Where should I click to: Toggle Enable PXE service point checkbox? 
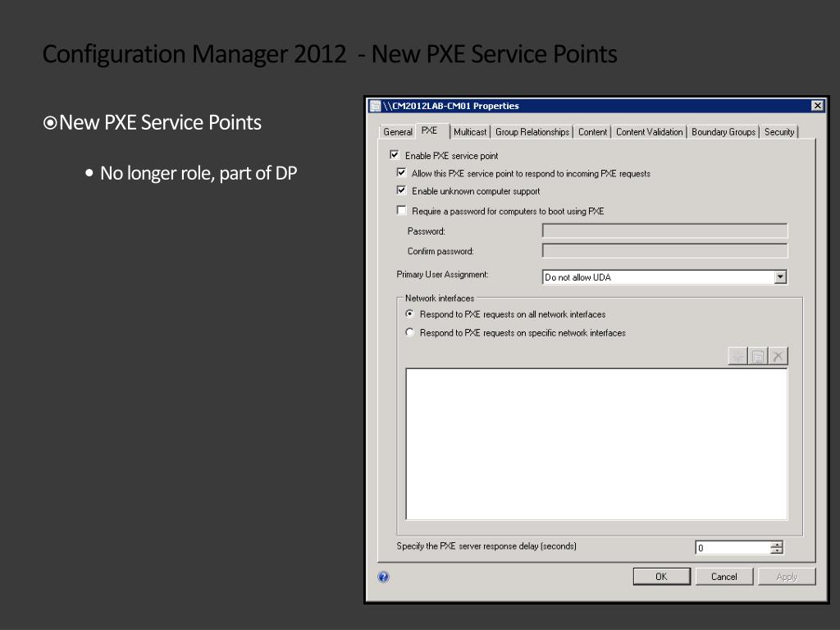[395, 155]
